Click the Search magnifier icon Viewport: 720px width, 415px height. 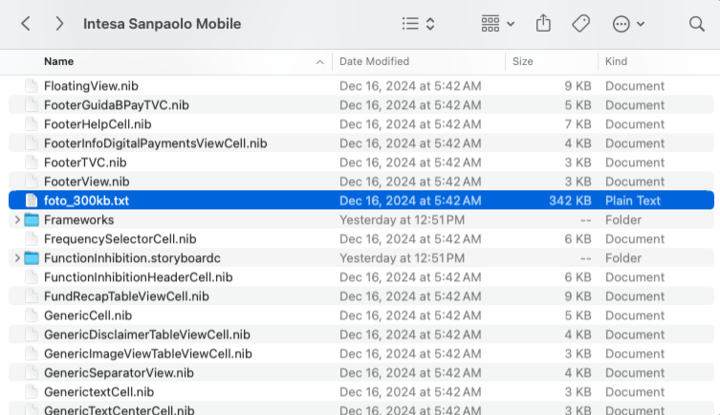(697, 23)
